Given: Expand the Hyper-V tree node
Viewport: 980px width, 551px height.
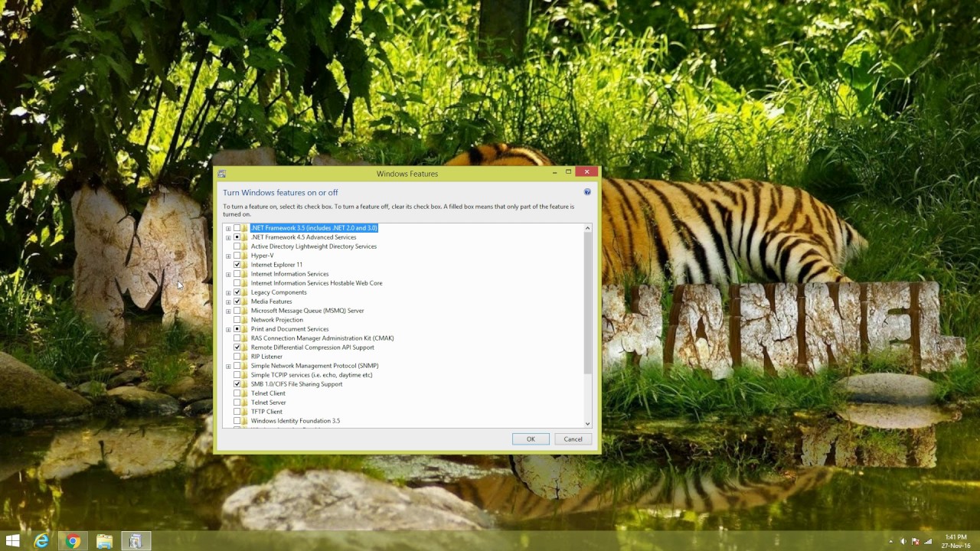Looking at the screenshot, I should [228, 256].
